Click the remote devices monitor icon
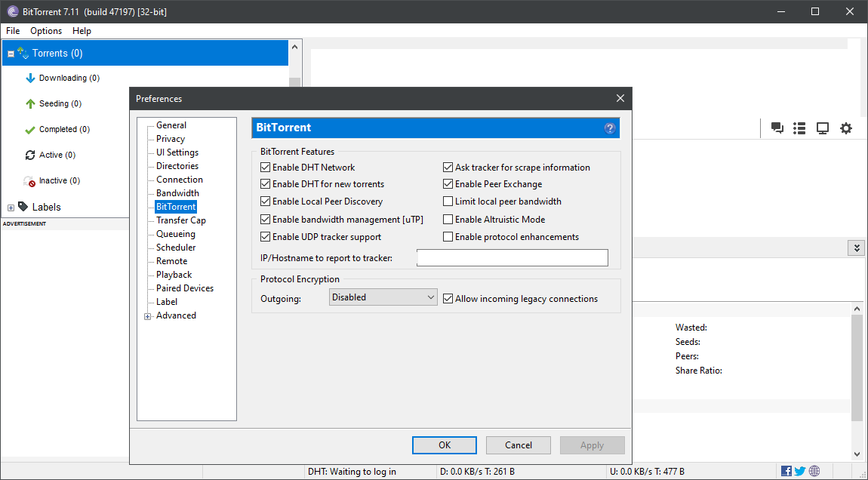This screenshot has width=868, height=480. point(822,128)
